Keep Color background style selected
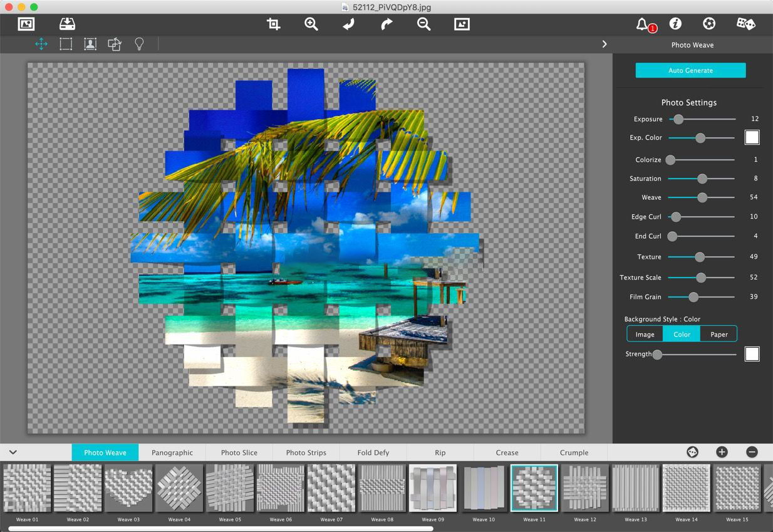Image resolution: width=773 pixels, height=532 pixels. point(681,334)
